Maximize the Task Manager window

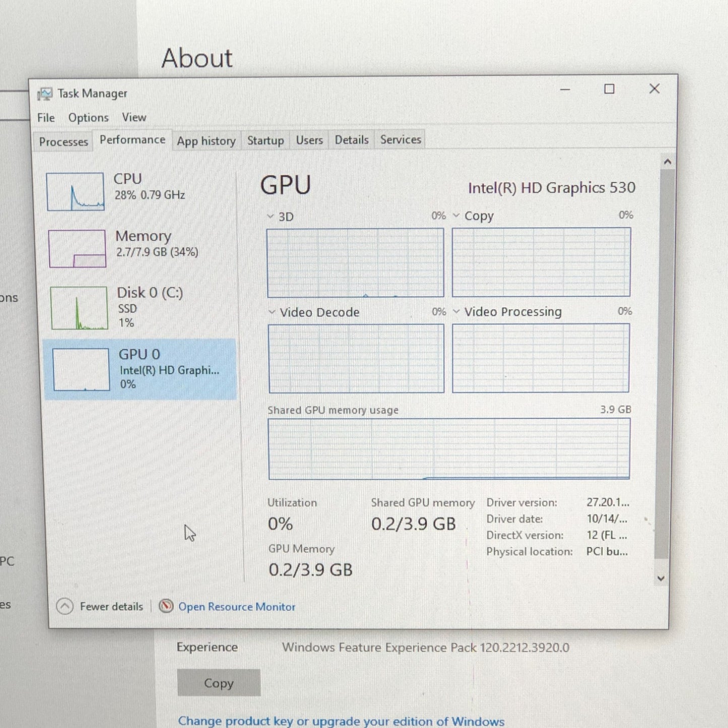[x=609, y=89]
